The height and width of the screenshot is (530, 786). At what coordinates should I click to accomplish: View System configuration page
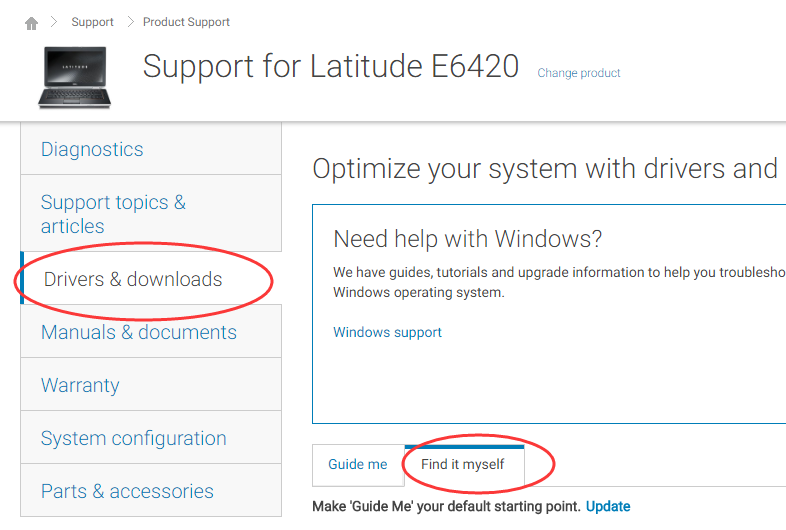[x=133, y=438]
